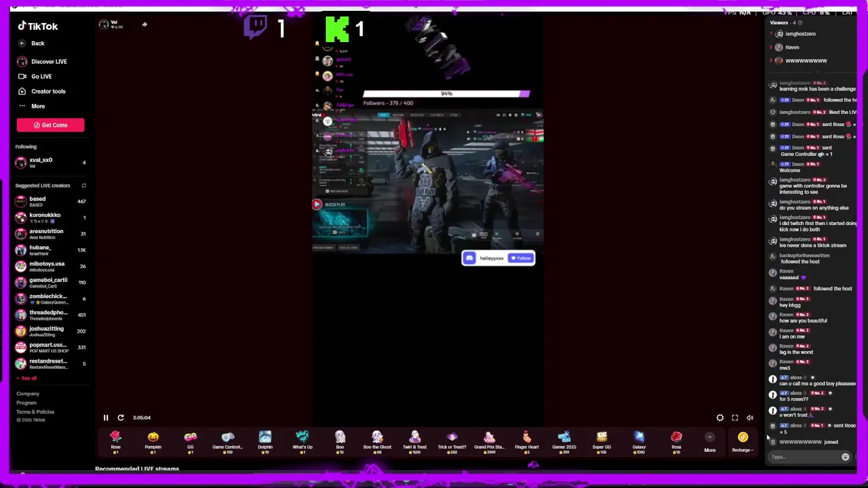Share the live stream
The height and width of the screenshot is (488, 868).
tap(144, 24)
